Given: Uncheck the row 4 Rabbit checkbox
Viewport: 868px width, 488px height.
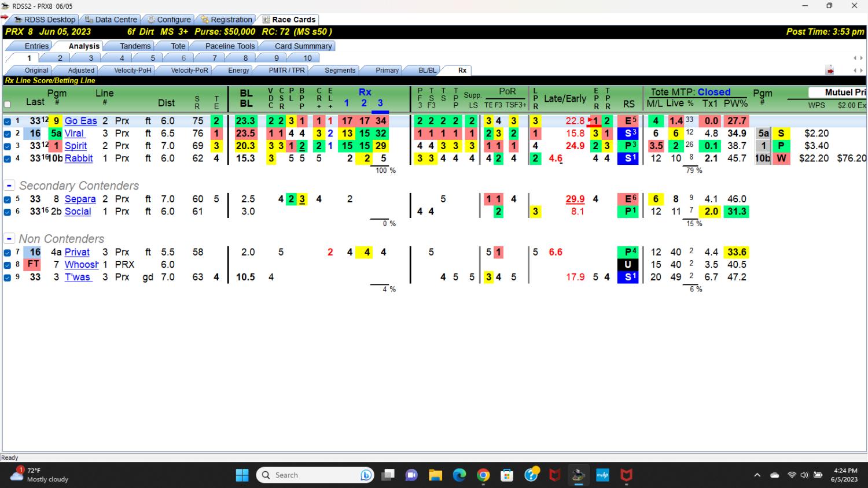Looking at the screenshot, I should pos(8,158).
